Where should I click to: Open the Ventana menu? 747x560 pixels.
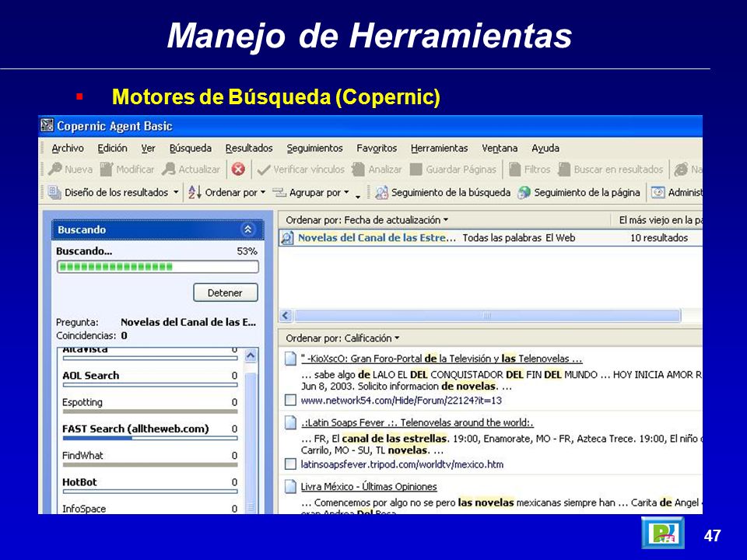[500, 148]
